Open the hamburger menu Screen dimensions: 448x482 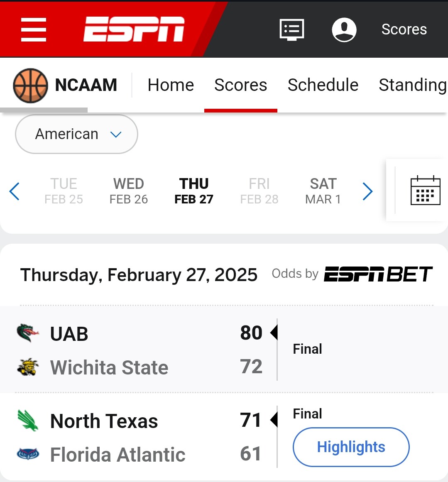pos(34,29)
